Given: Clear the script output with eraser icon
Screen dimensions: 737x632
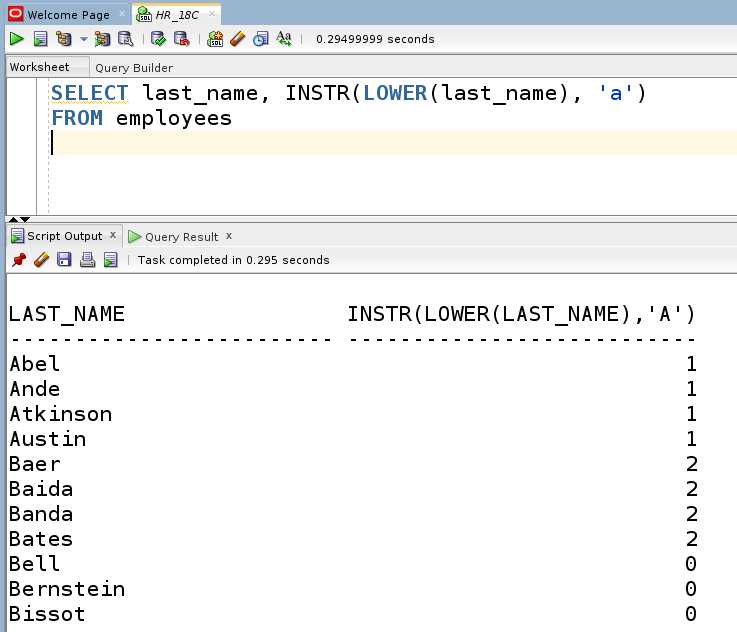Looking at the screenshot, I should 41,260.
